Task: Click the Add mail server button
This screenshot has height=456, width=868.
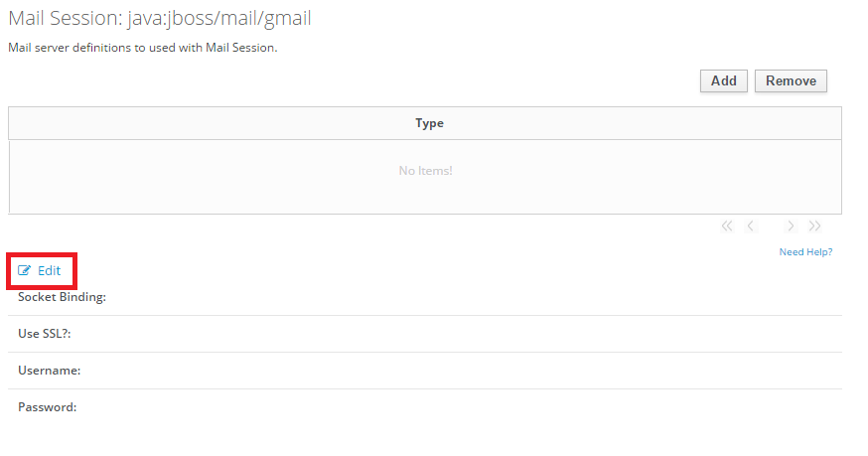Action: coord(723,81)
